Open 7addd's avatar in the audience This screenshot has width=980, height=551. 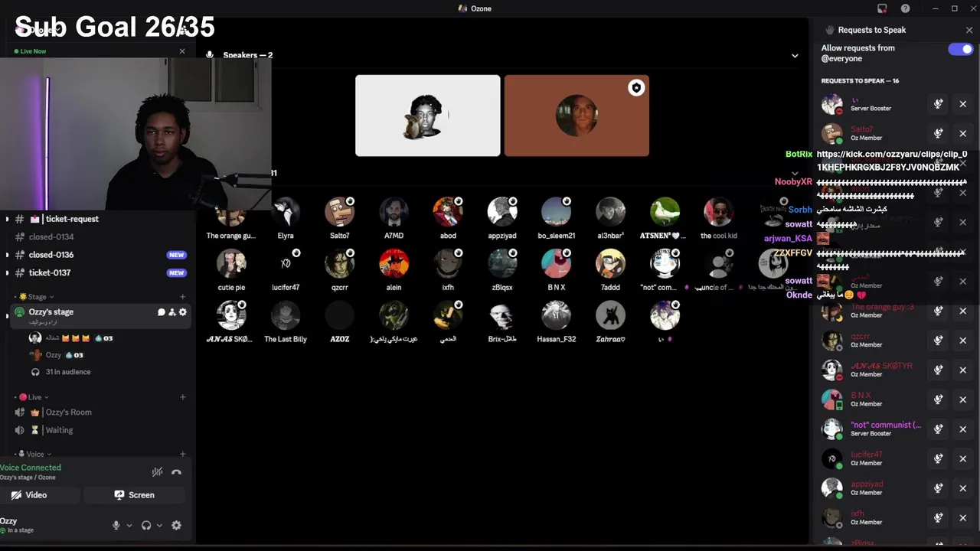coord(610,263)
